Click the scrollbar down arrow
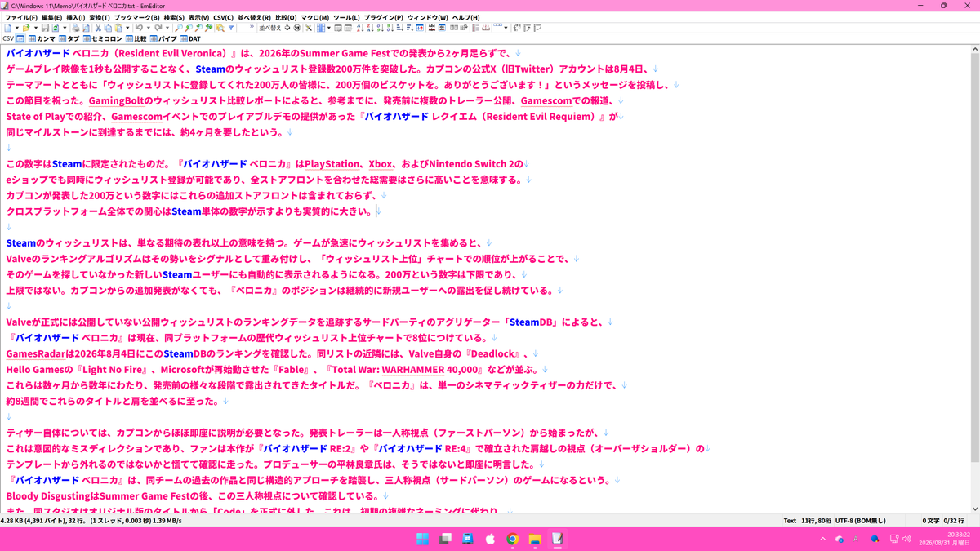 [975, 509]
